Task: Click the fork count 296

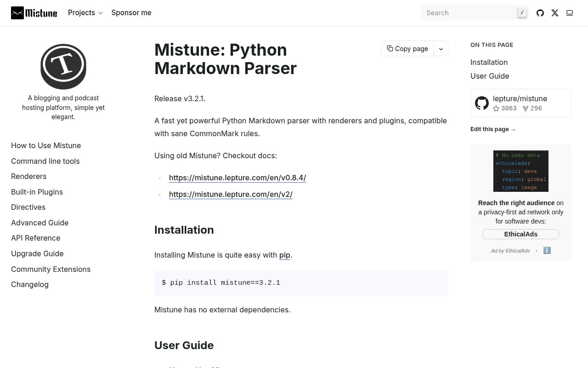Action: tap(532, 109)
